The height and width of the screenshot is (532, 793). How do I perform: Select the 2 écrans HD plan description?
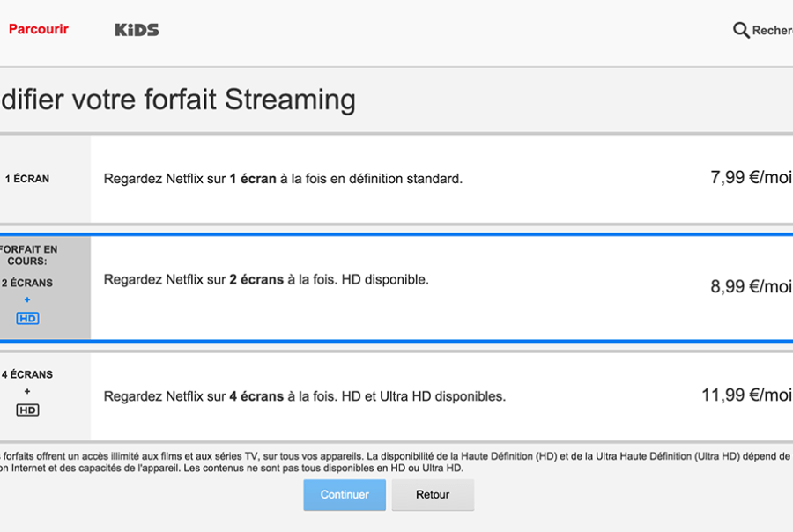pos(266,280)
